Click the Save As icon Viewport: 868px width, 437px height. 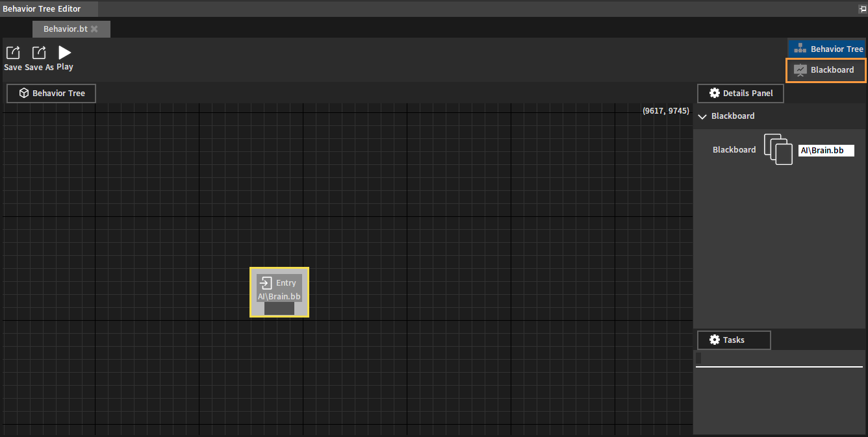(x=39, y=53)
